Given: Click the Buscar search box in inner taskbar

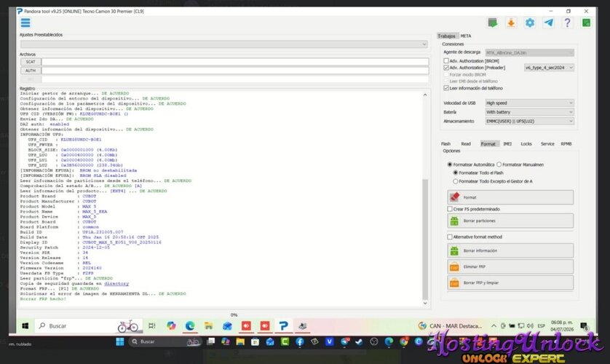Looking at the screenshot, I should [89, 326].
